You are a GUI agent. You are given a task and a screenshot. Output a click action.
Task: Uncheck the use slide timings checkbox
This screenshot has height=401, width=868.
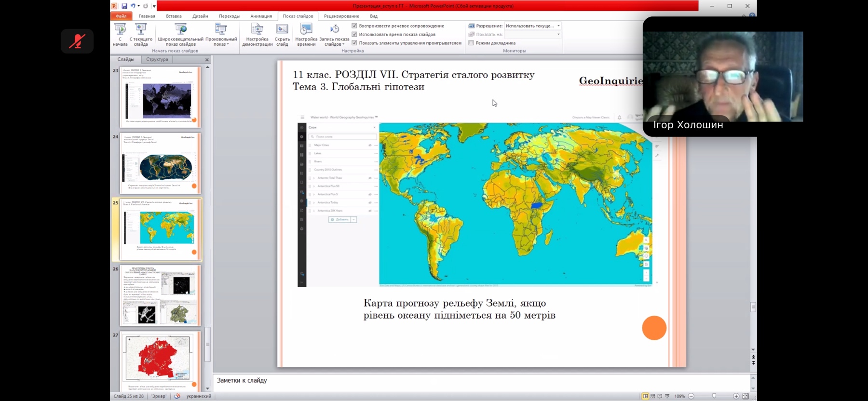pyautogui.click(x=354, y=35)
